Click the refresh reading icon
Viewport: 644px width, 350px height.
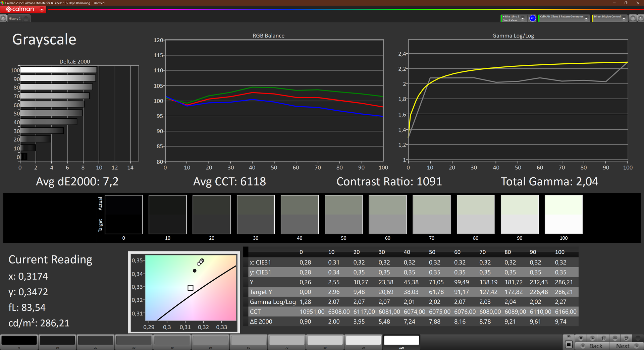pos(627,338)
